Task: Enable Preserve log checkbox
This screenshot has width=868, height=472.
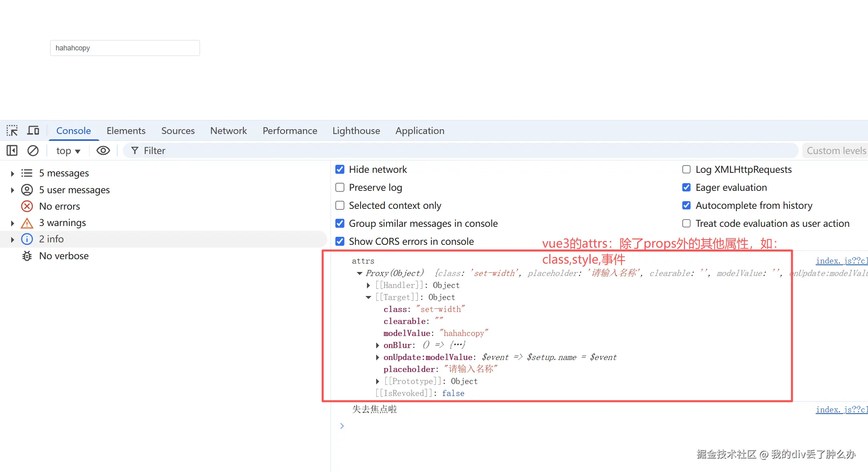Action: tap(340, 188)
